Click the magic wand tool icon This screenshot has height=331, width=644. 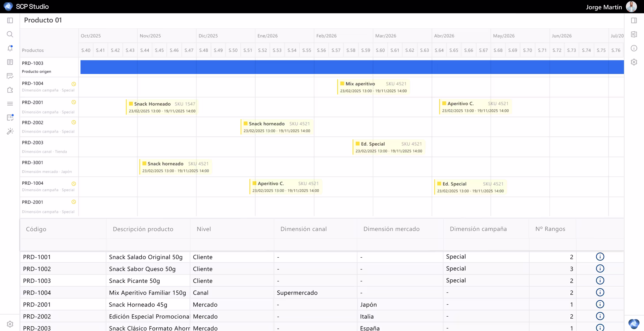tap(10, 131)
